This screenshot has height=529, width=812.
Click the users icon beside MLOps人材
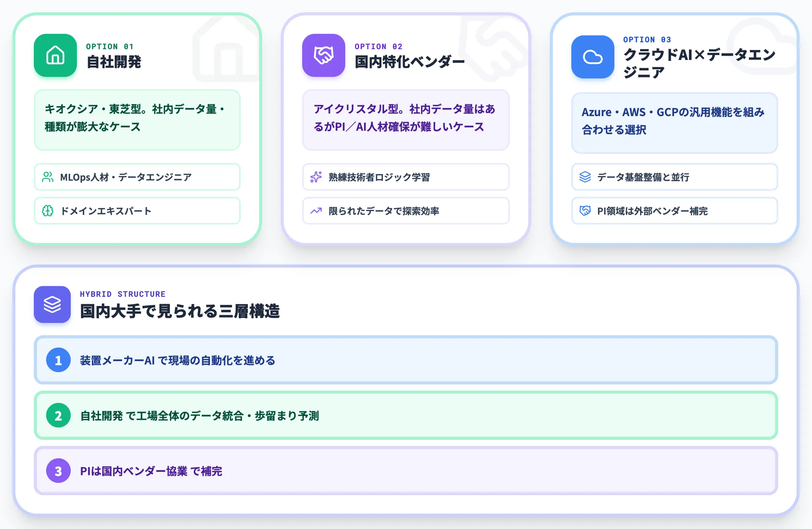48,177
